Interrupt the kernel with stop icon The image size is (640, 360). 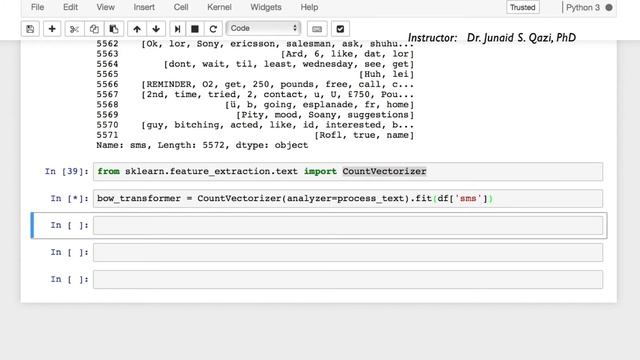[195, 29]
